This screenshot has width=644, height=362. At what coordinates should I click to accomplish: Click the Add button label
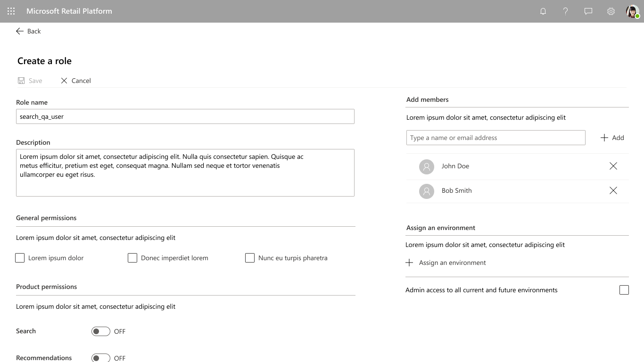tap(618, 138)
